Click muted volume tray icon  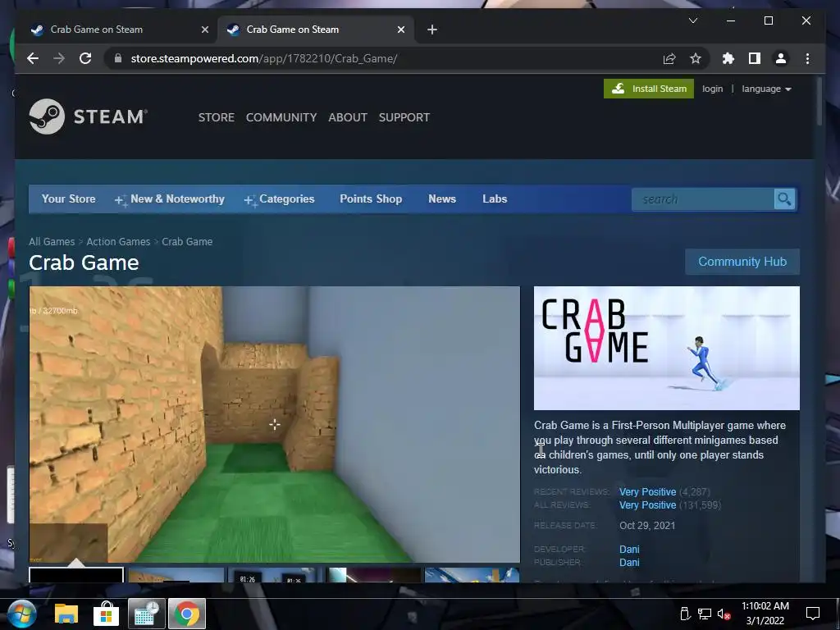point(724,614)
